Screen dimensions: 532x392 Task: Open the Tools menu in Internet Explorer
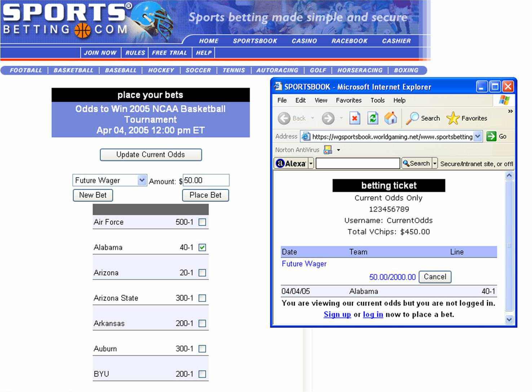377,101
